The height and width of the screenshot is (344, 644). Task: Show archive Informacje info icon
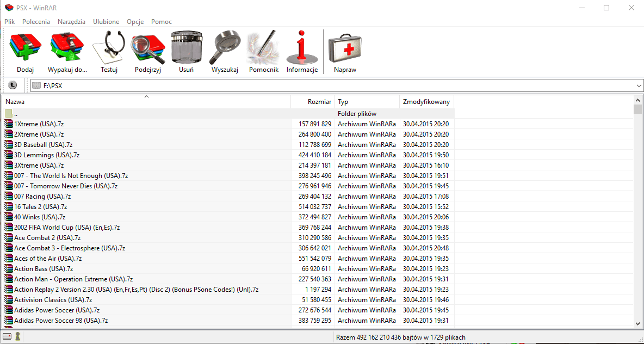click(x=302, y=47)
